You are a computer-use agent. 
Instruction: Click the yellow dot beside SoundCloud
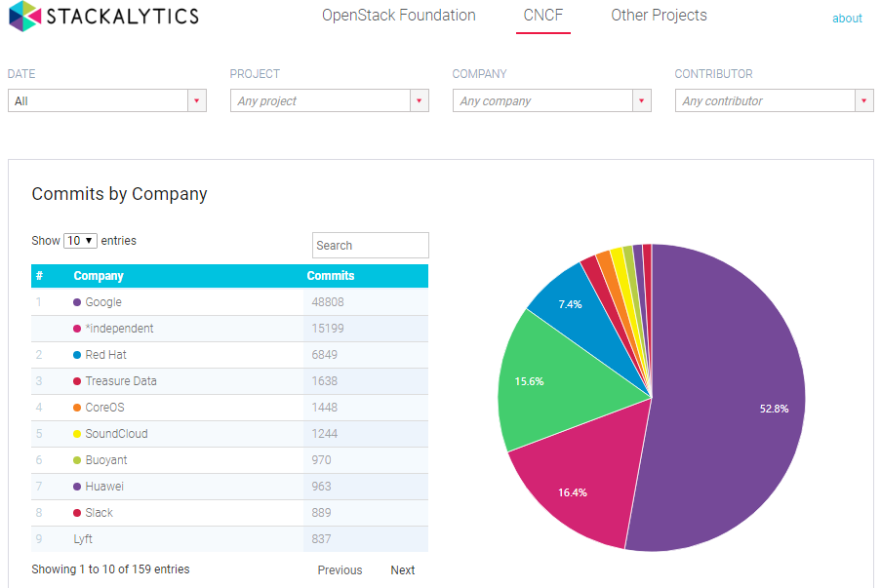tap(77, 434)
